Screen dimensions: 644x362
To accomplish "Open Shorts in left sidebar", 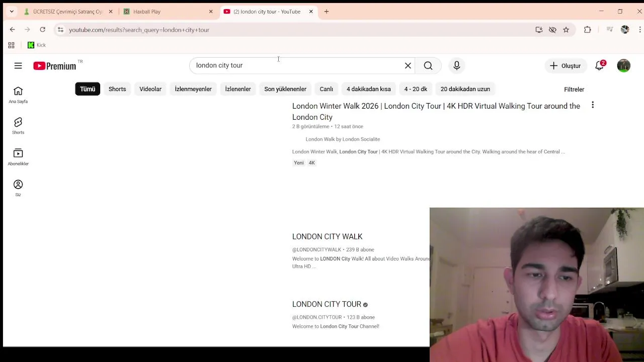I will click(x=18, y=126).
